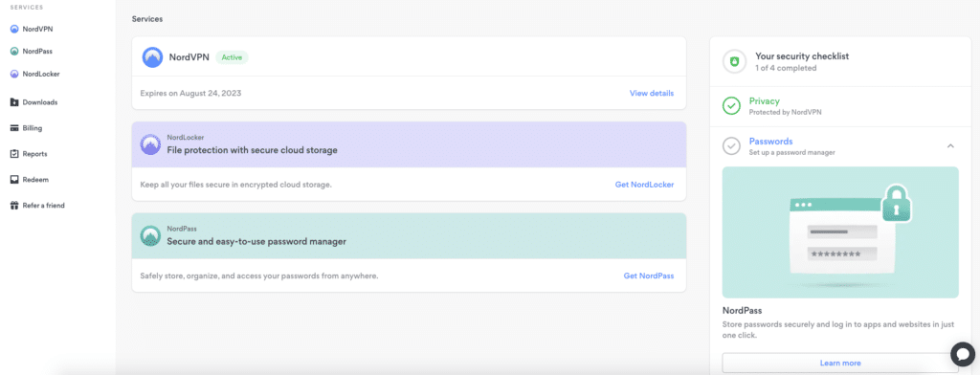
Task: Click the NordVPN logo in services card
Action: pos(152,56)
